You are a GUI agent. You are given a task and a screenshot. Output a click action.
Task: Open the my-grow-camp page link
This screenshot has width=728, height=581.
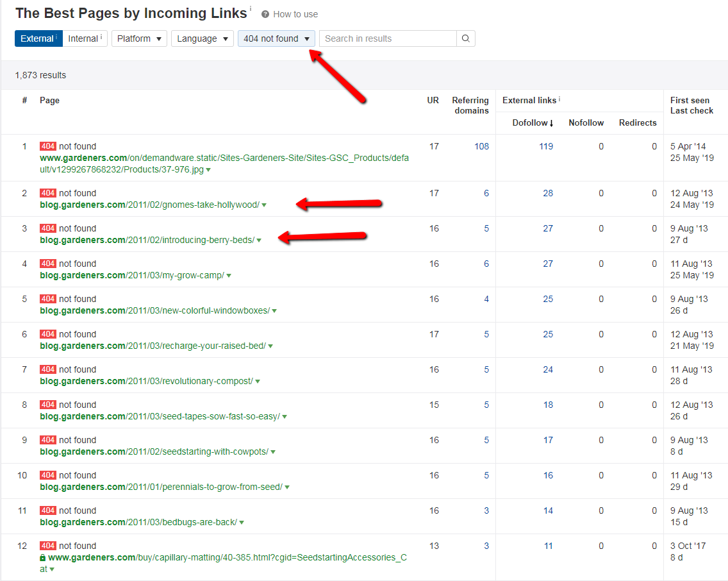click(132, 275)
